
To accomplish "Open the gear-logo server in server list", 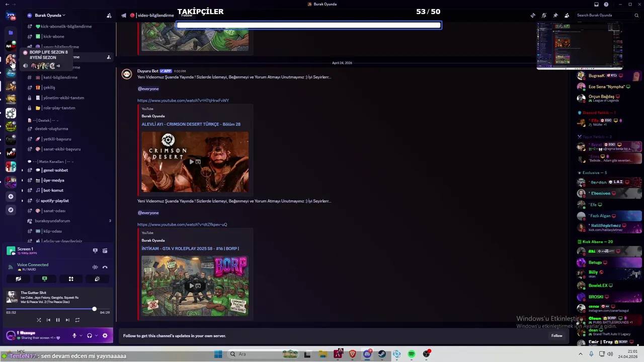I will [x=11, y=113].
